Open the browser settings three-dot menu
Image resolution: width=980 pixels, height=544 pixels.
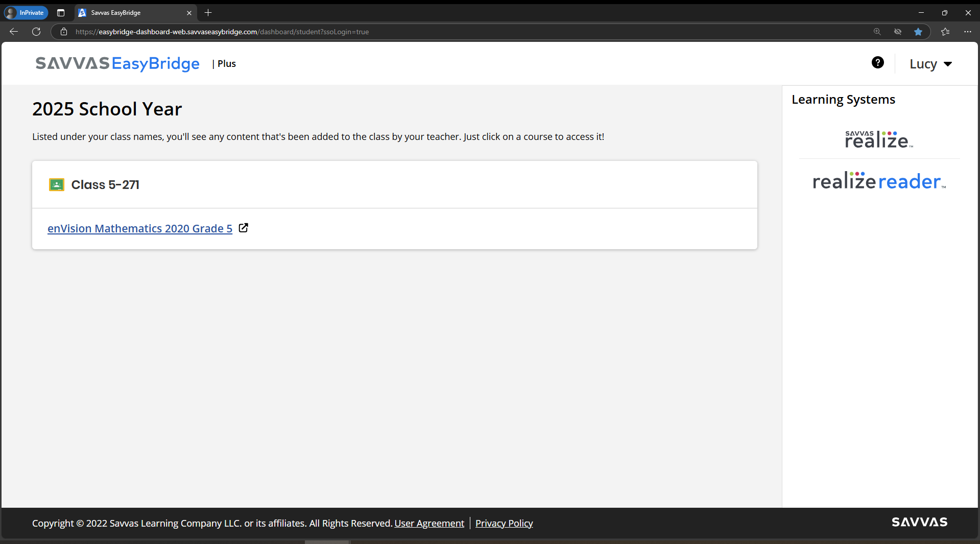(968, 32)
